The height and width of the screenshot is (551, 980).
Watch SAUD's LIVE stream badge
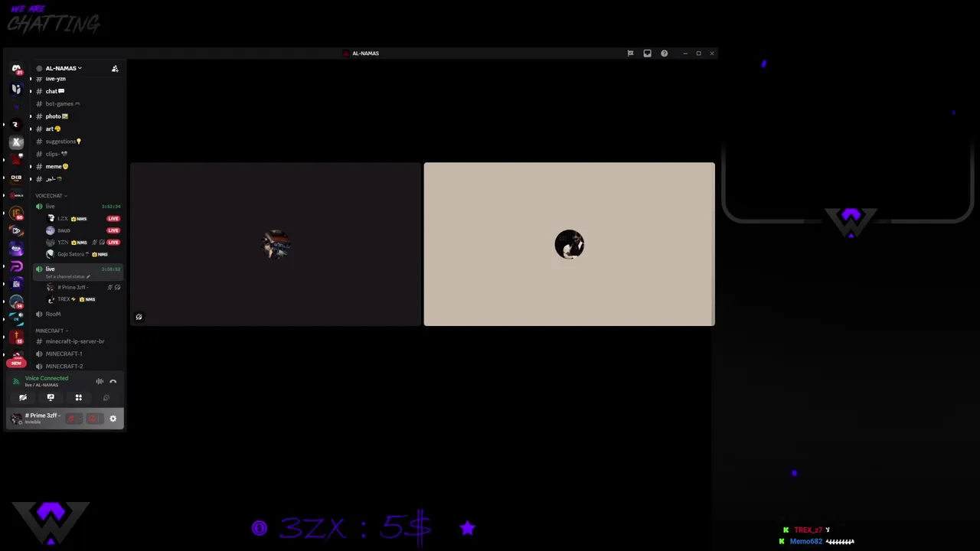tap(113, 230)
